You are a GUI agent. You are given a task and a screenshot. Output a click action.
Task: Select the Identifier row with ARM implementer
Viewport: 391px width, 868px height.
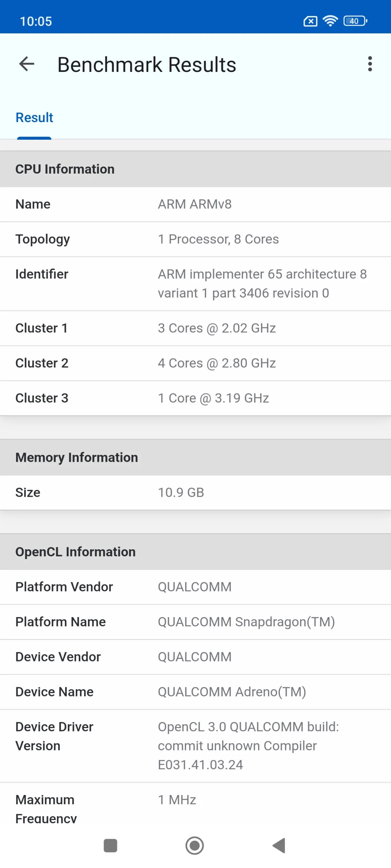(195, 284)
